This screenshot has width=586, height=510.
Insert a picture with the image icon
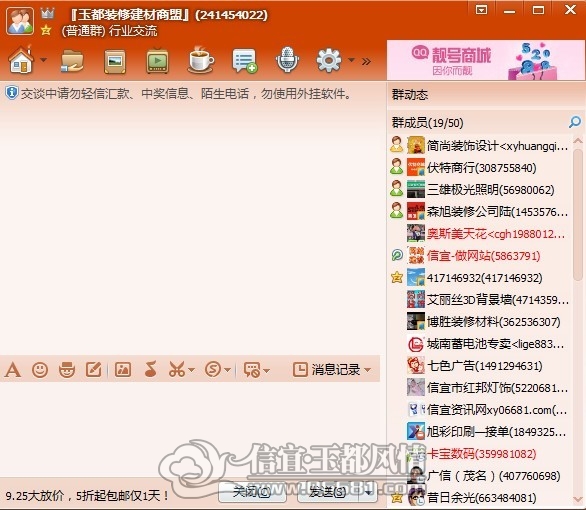pos(123,370)
